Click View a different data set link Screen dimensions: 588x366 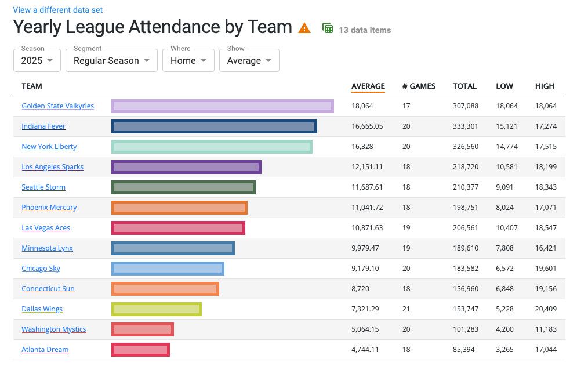tap(58, 10)
